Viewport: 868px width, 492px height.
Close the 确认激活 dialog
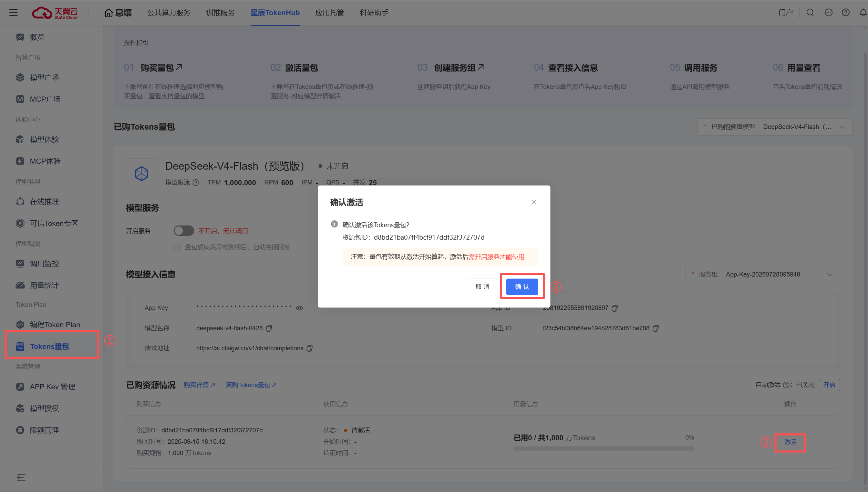[534, 202]
